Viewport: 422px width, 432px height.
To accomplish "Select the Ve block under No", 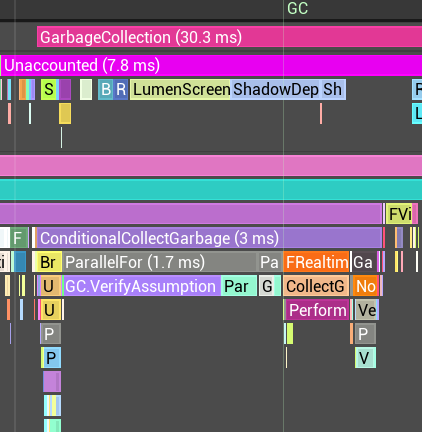I will pos(366,310).
